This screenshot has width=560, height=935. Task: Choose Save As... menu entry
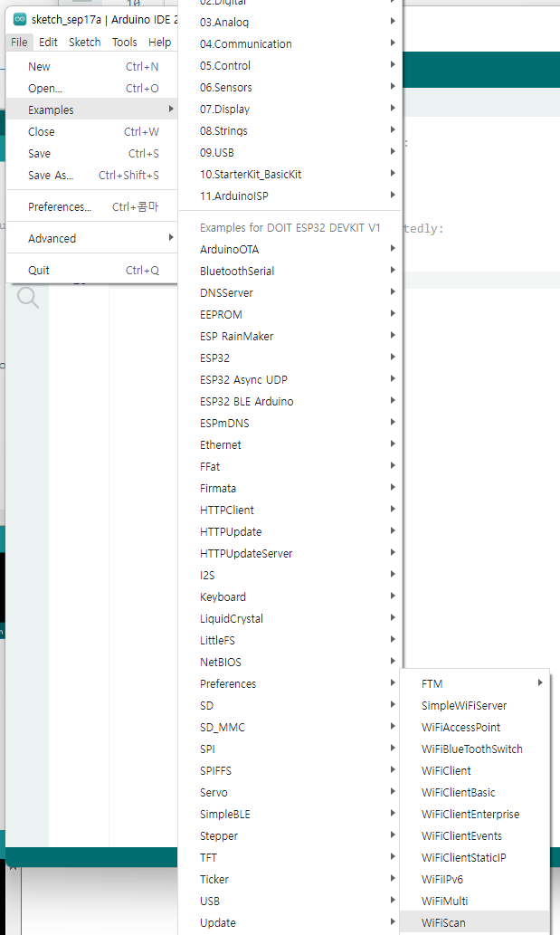point(91,176)
